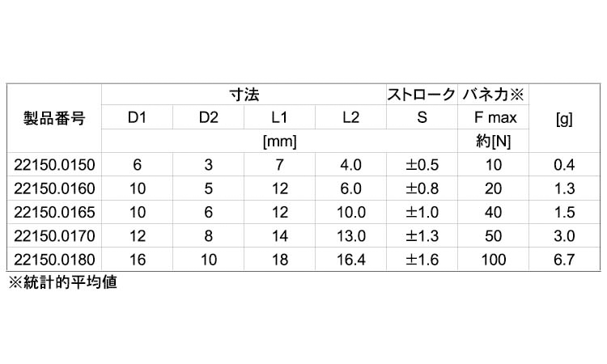607x364 pixels.
Task: Click the F max subheader
Action: pos(492,118)
